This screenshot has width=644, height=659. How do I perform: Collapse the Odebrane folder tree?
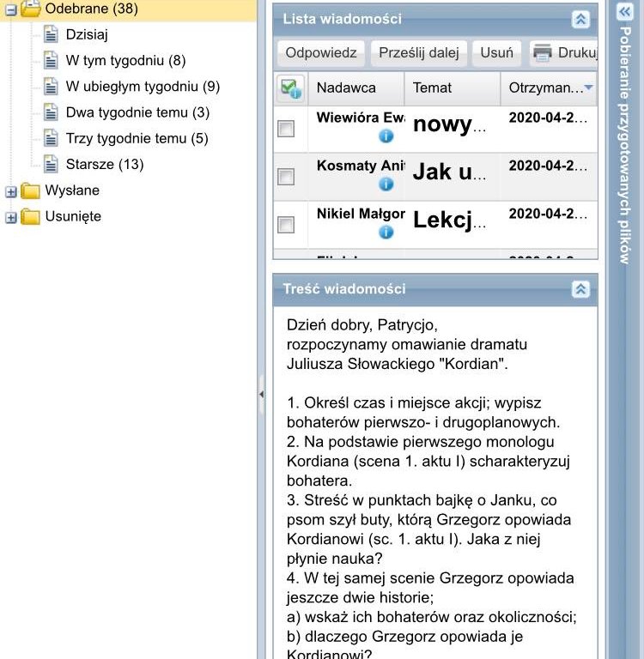11,9
